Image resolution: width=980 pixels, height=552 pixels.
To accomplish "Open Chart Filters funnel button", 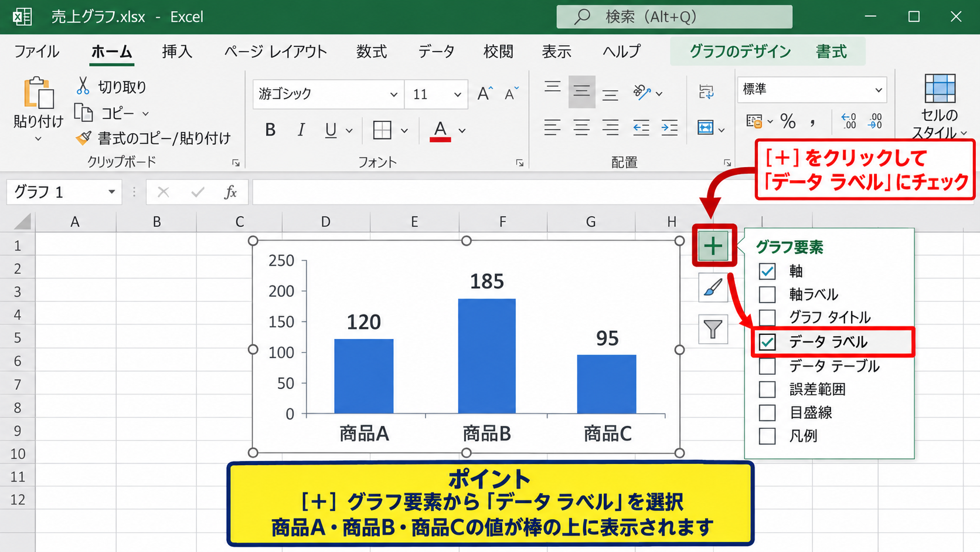I will (713, 329).
